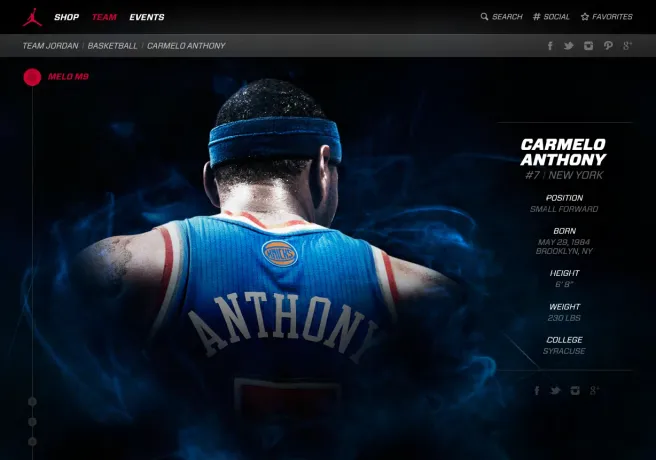The width and height of the screenshot is (656, 460).
Task: Click Instagram icon below player stats
Action: 575,391
